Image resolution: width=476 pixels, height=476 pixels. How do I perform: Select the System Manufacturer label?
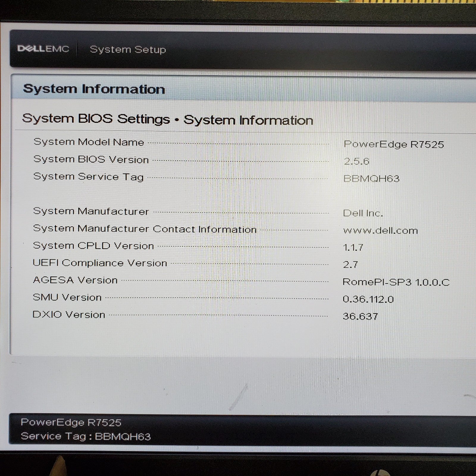pos(91,211)
